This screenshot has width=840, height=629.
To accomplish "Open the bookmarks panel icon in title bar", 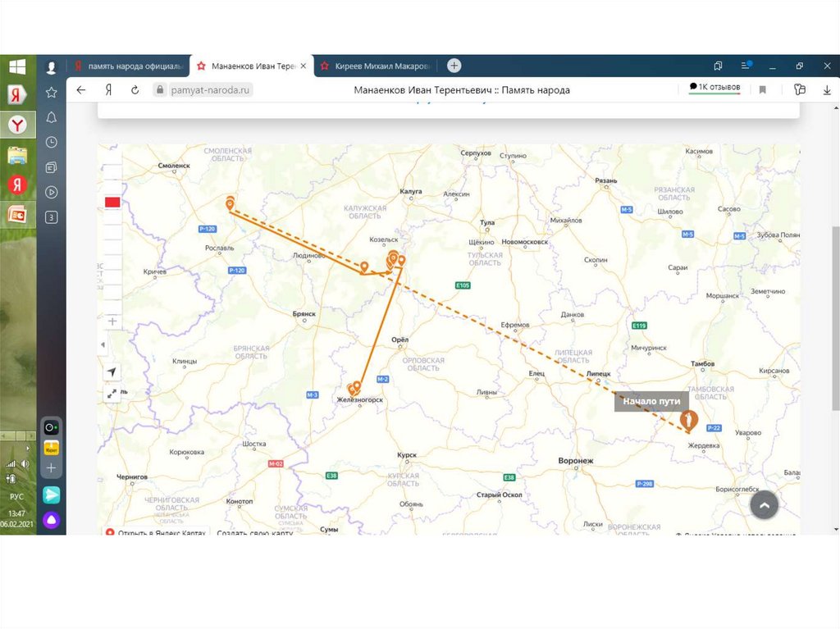I will [718, 66].
